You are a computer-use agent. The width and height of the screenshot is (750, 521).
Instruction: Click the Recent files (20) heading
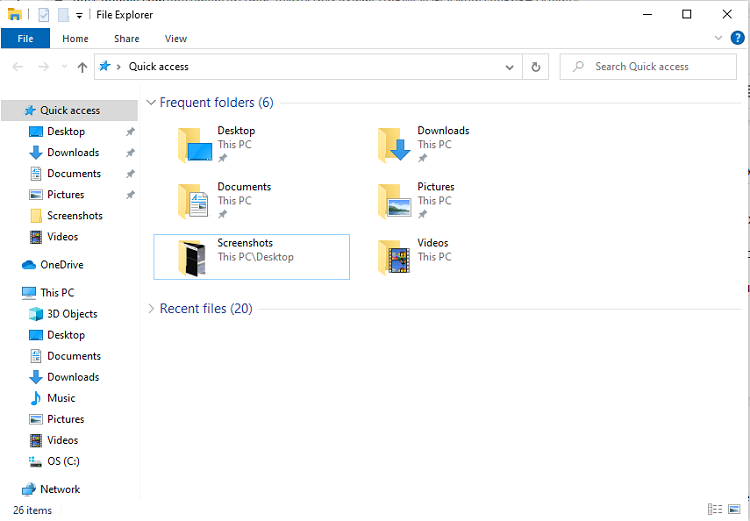point(206,309)
